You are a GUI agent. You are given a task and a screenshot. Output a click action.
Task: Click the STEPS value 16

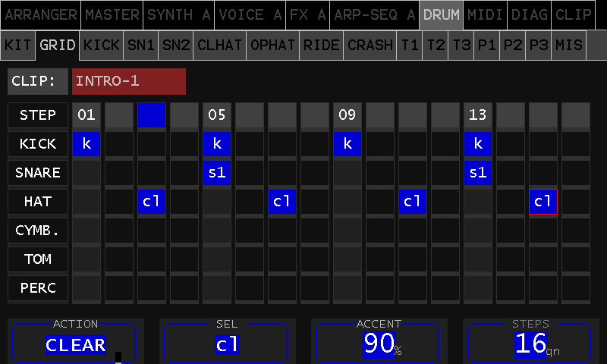529,344
